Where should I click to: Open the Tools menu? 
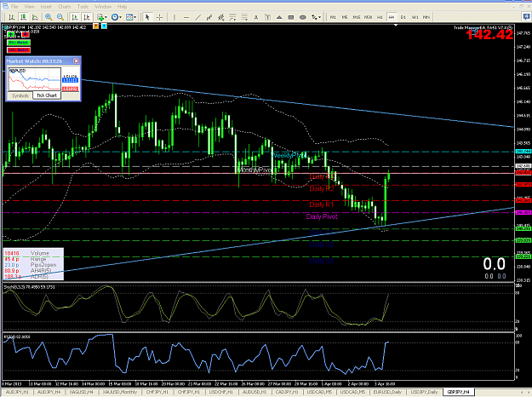tap(83, 7)
